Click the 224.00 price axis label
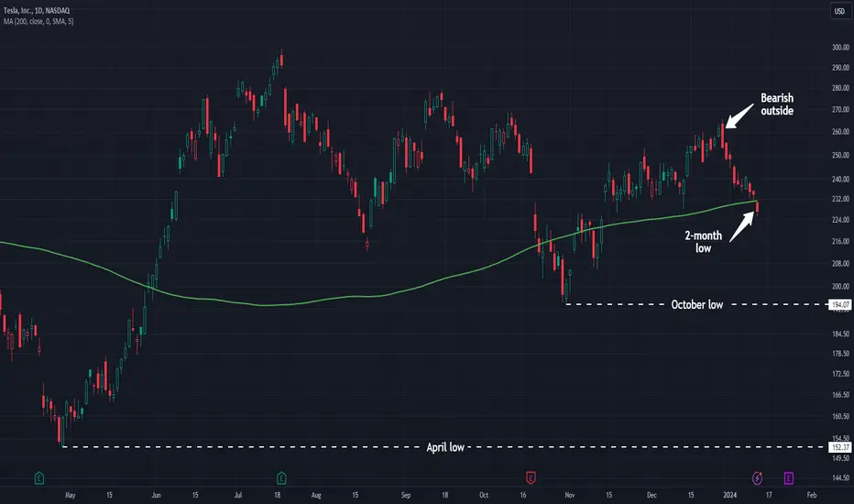Screen dimensions: 854x504 pos(840,220)
